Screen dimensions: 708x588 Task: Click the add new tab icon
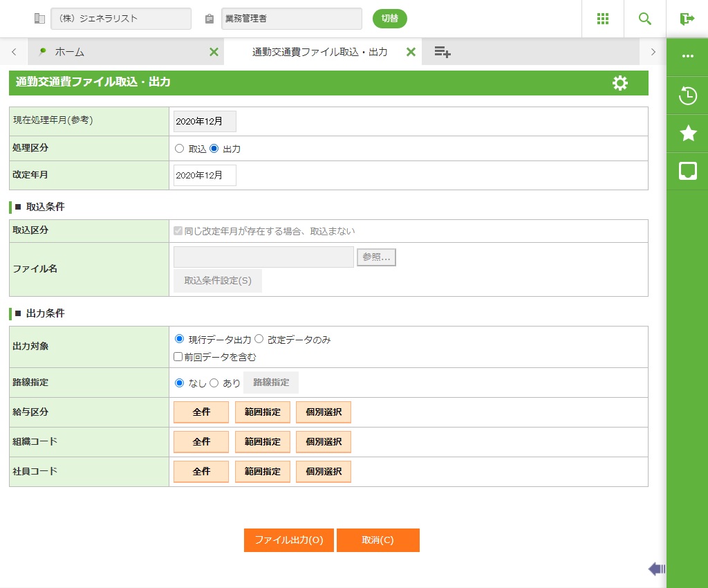point(442,52)
